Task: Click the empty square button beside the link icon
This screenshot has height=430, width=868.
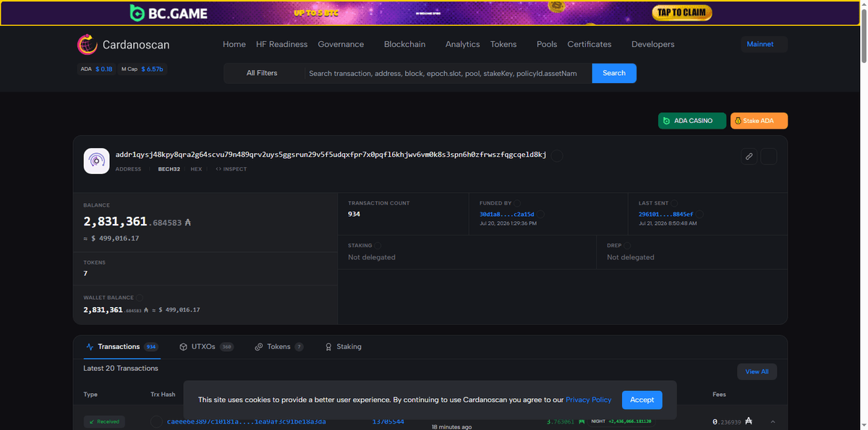Action: click(769, 156)
